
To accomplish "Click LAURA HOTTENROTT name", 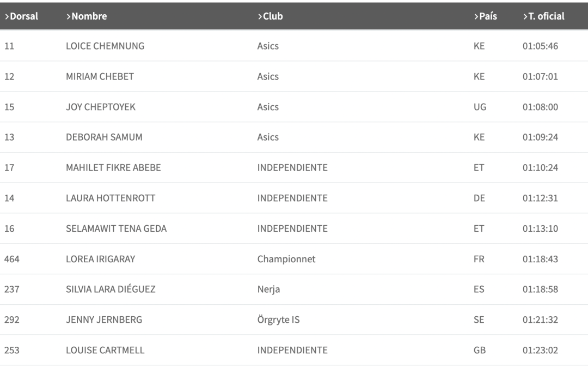I will pyautogui.click(x=111, y=198).
